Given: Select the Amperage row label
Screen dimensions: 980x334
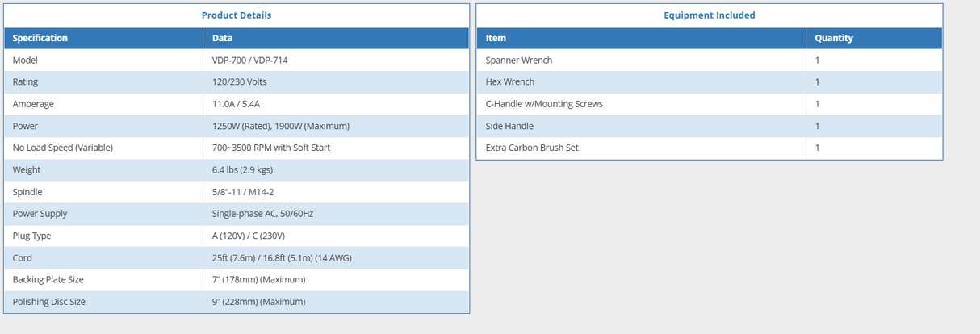Looking at the screenshot, I should pyautogui.click(x=33, y=104).
